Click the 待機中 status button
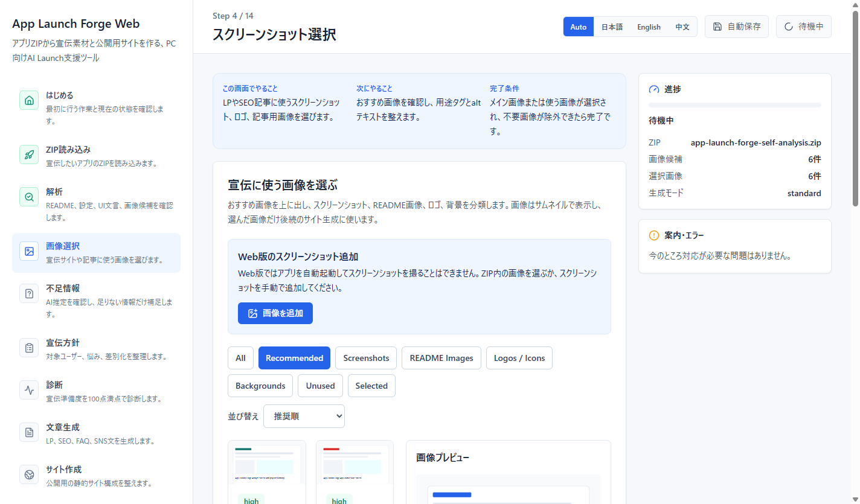 pyautogui.click(x=804, y=27)
